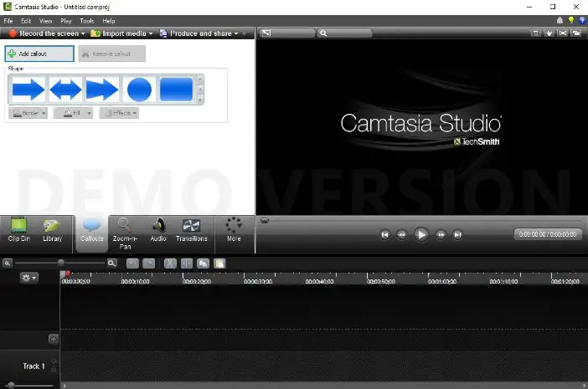Select the right arrow callout shape
Image resolution: width=588 pixels, height=389 pixels.
tap(28, 90)
